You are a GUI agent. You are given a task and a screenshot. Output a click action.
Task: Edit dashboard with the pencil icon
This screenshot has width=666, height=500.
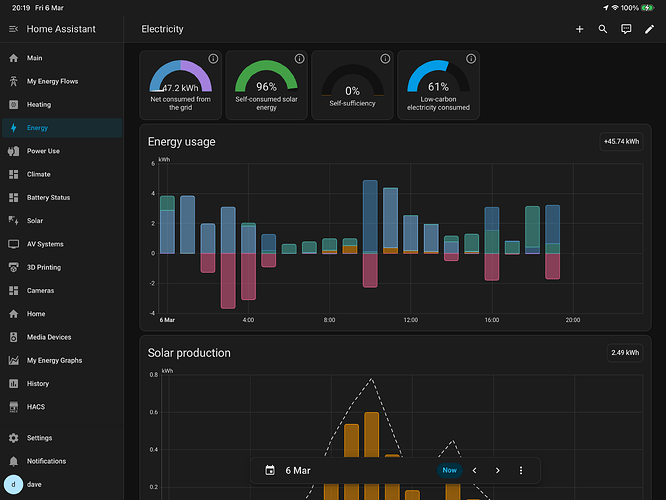(649, 29)
